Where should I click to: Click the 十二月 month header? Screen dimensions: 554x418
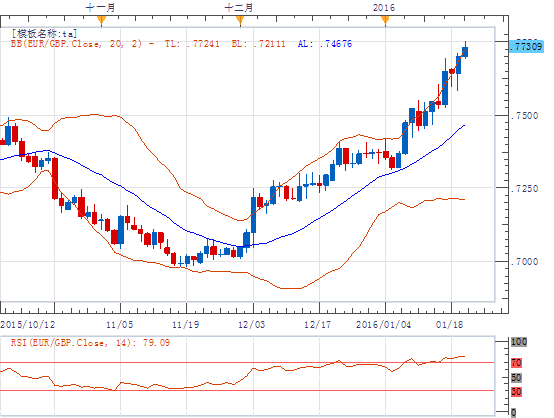click(x=239, y=7)
